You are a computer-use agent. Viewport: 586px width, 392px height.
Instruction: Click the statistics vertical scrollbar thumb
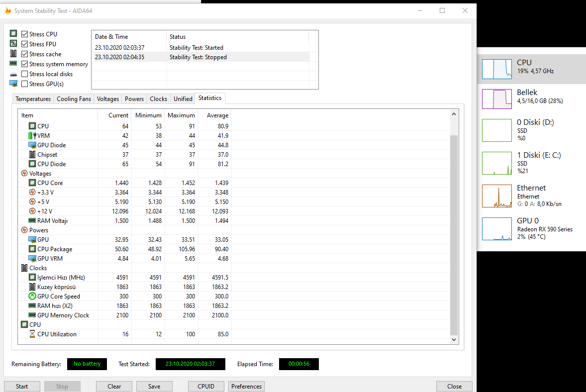pos(454,235)
